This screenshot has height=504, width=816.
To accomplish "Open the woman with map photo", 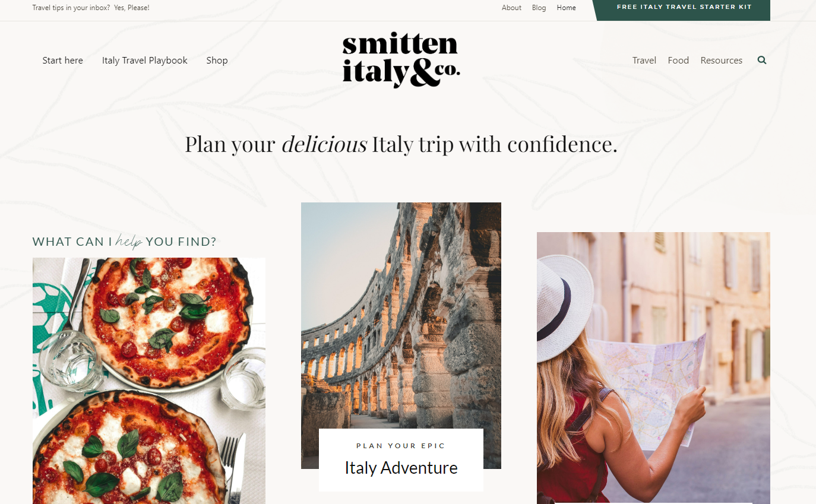I will tap(653, 368).
